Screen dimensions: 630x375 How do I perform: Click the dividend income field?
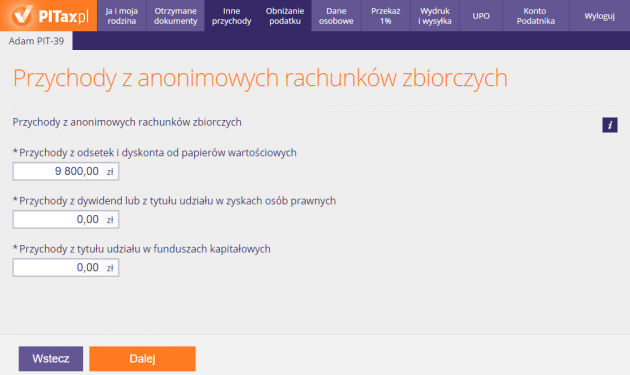click(x=66, y=219)
